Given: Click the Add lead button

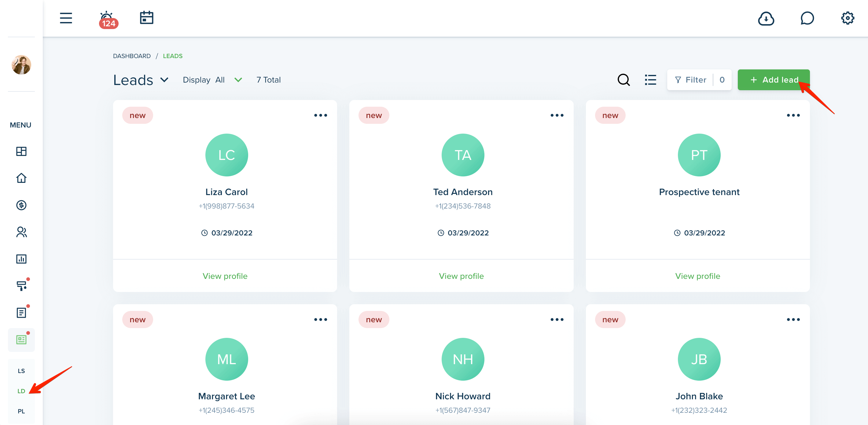Looking at the screenshot, I should [x=774, y=80].
